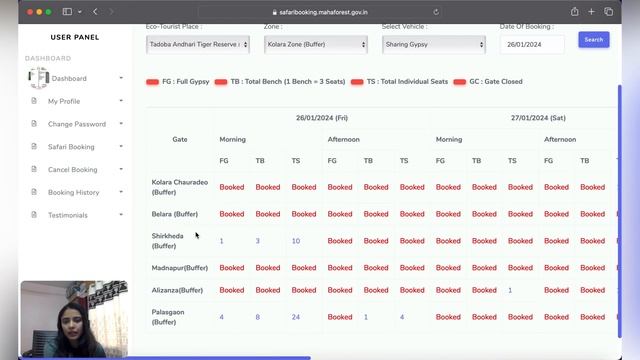Select Shirkheda Friday morning FG value 1
Viewport: 640px width, 360px height.
pyautogui.click(x=222, y=241)
